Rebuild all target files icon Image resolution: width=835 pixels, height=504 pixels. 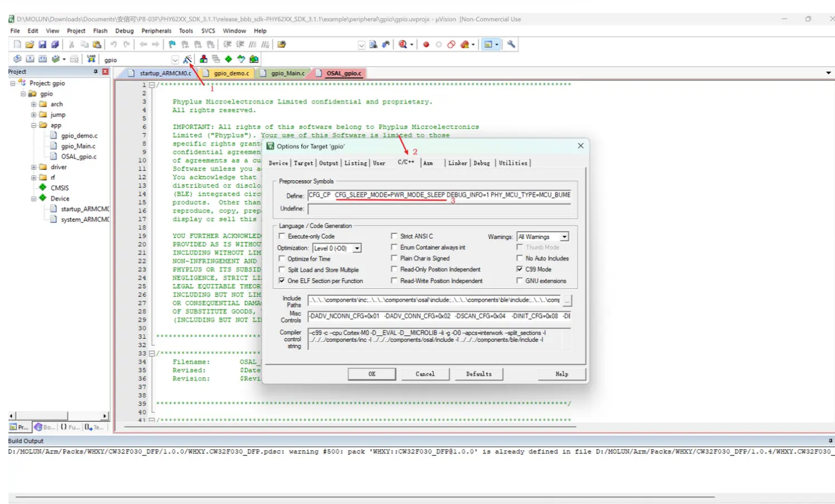43,59
